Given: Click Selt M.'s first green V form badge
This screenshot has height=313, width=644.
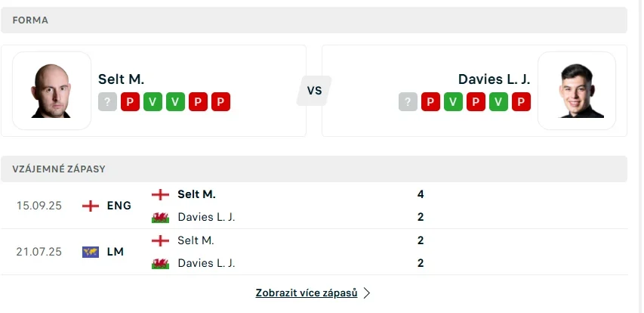Looking at the screenshot, I should 153,102.
